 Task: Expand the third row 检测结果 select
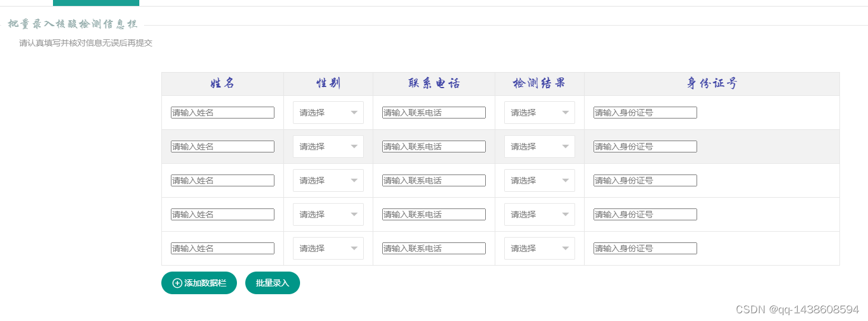[x=539, y=180]
